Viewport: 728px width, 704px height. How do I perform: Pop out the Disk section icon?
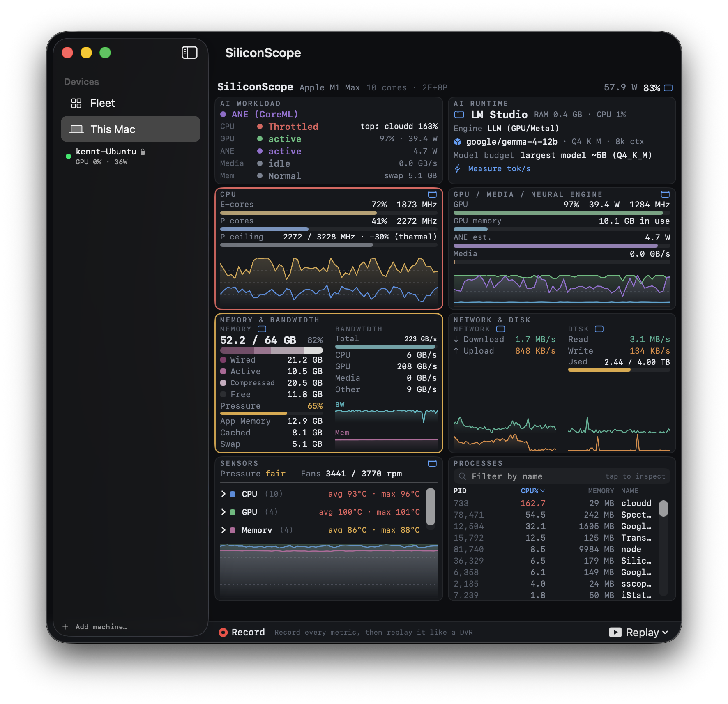click(x=599, y=329)
